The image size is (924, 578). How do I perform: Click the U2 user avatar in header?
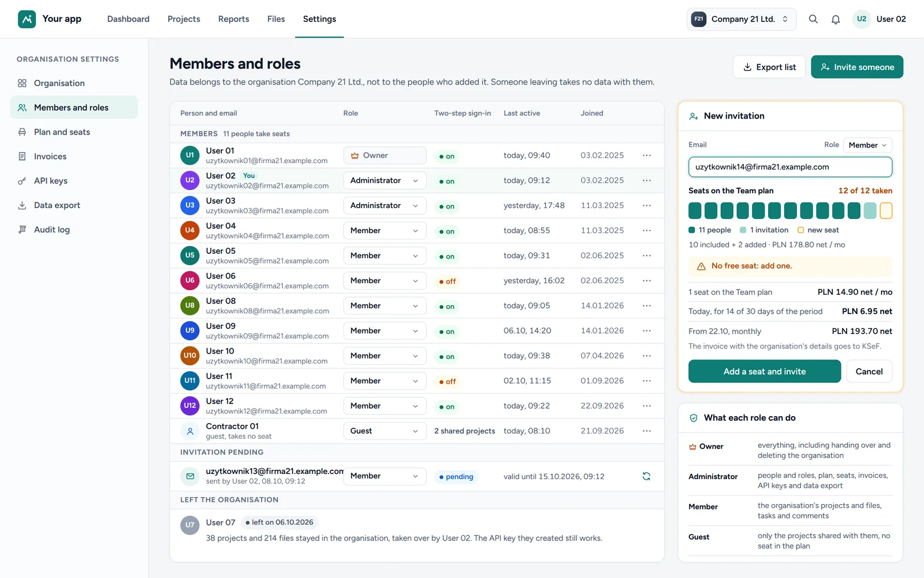[x=861, y=19]
